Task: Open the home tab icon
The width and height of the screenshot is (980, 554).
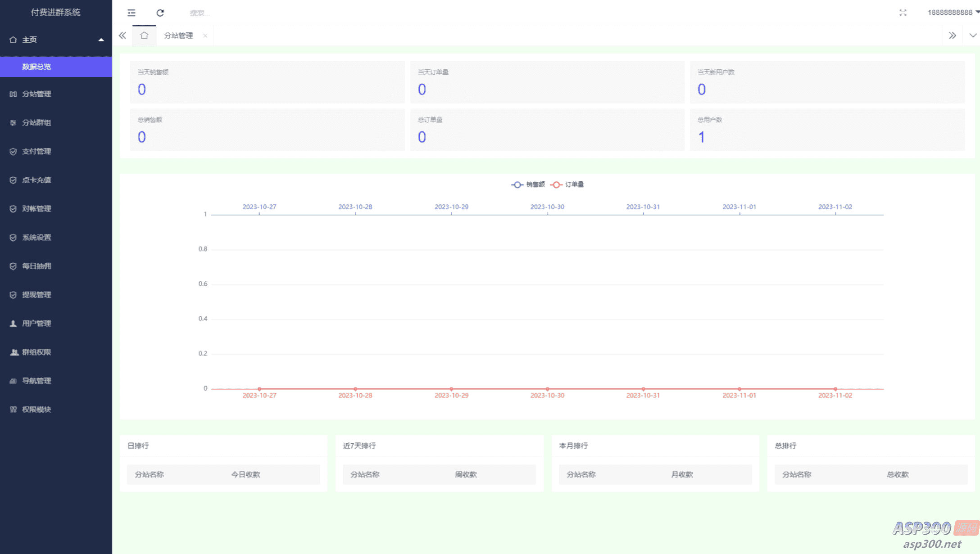Action: (x=144, y=36)
